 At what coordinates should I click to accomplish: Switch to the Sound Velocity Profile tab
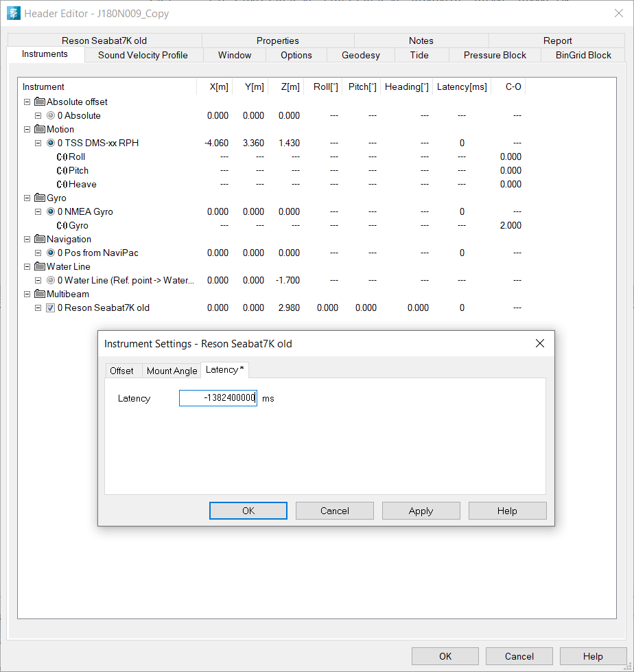[143, 56]
